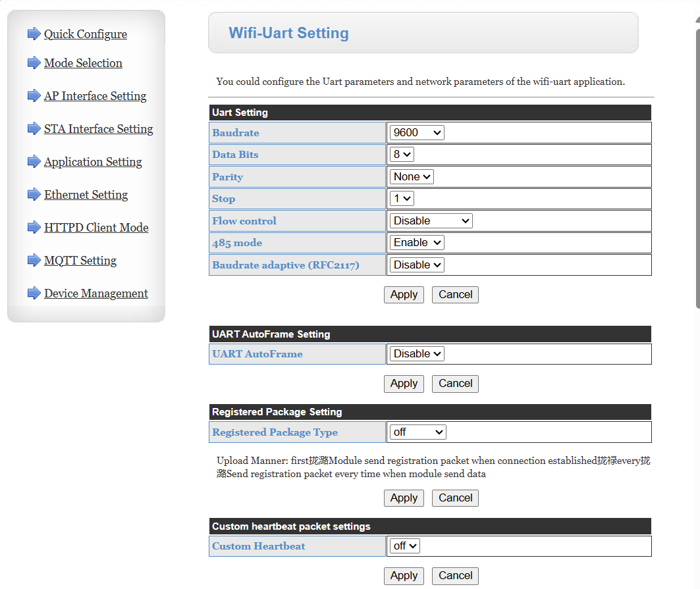Open the Registered Package Type dropdown
The width and height of the screenshot is (700, 589).
[x=418, y=432]
